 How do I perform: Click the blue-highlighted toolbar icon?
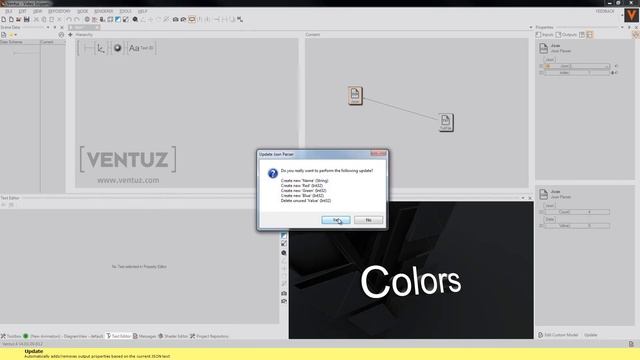tap(118, 19)
